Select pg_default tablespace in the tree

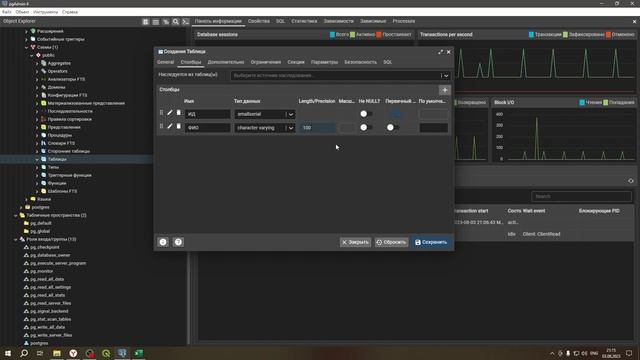[40, 223]
